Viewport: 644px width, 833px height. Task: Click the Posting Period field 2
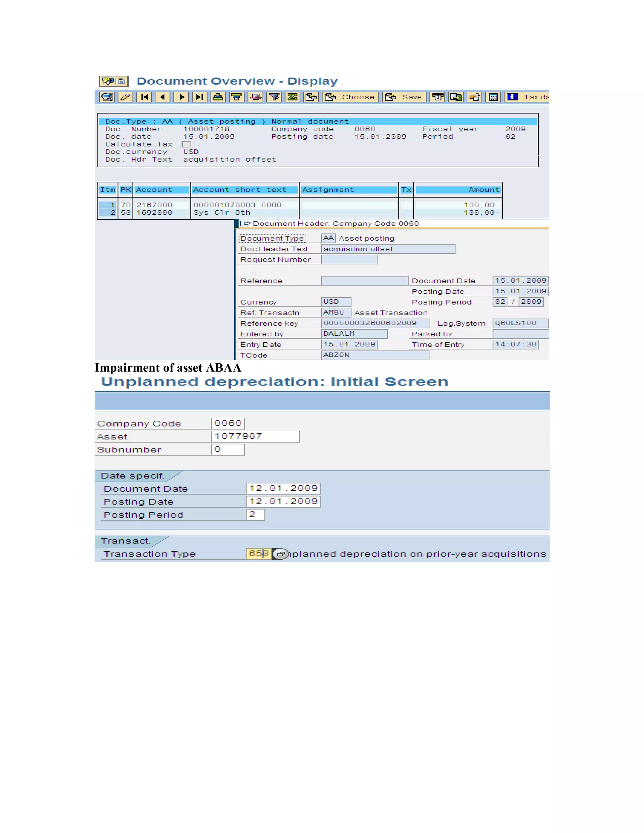(255, 515)
